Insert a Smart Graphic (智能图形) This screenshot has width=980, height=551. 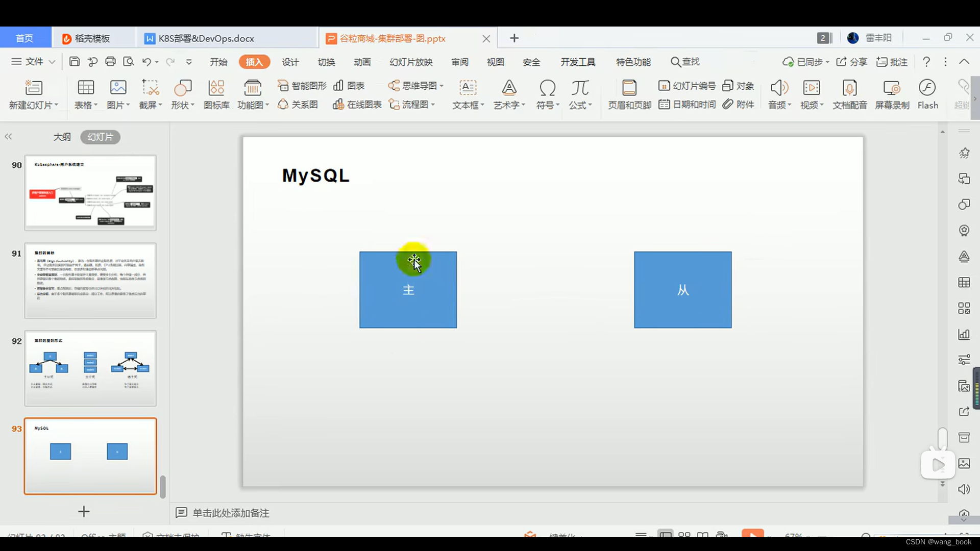pos(302,86)
